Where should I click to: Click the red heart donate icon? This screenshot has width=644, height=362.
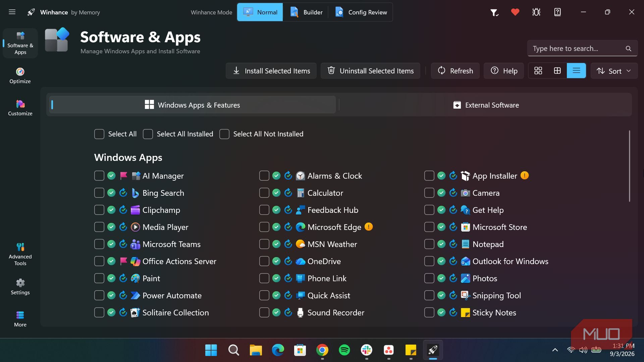[515, 12]
